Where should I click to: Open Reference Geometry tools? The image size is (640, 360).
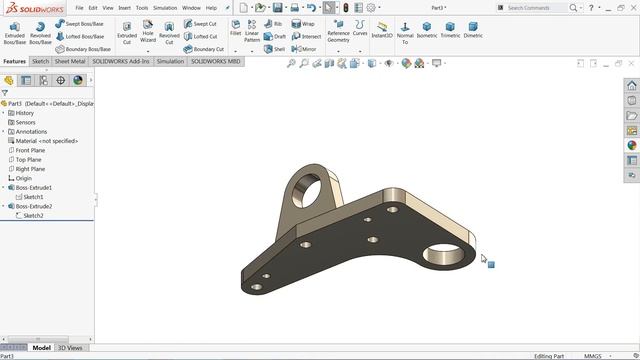click(338, 31)
